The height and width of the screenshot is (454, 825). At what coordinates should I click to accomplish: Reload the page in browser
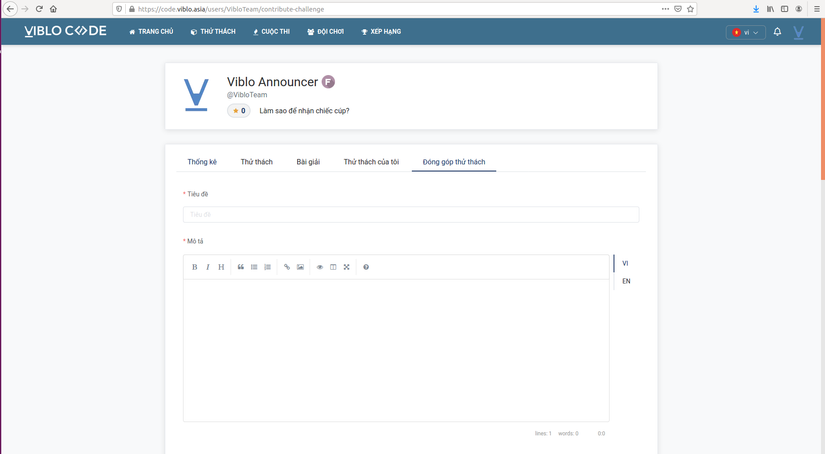(39, 9)
